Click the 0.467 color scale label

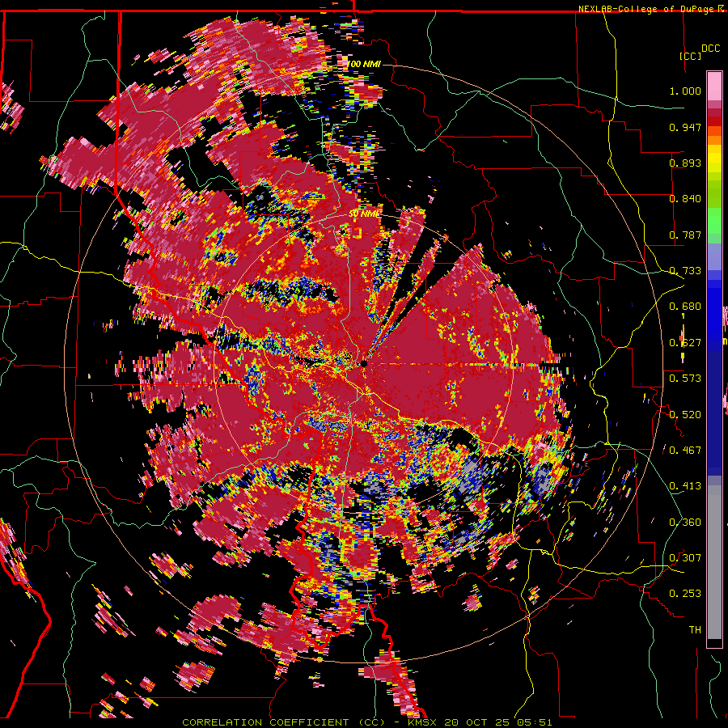click(685, 450)
